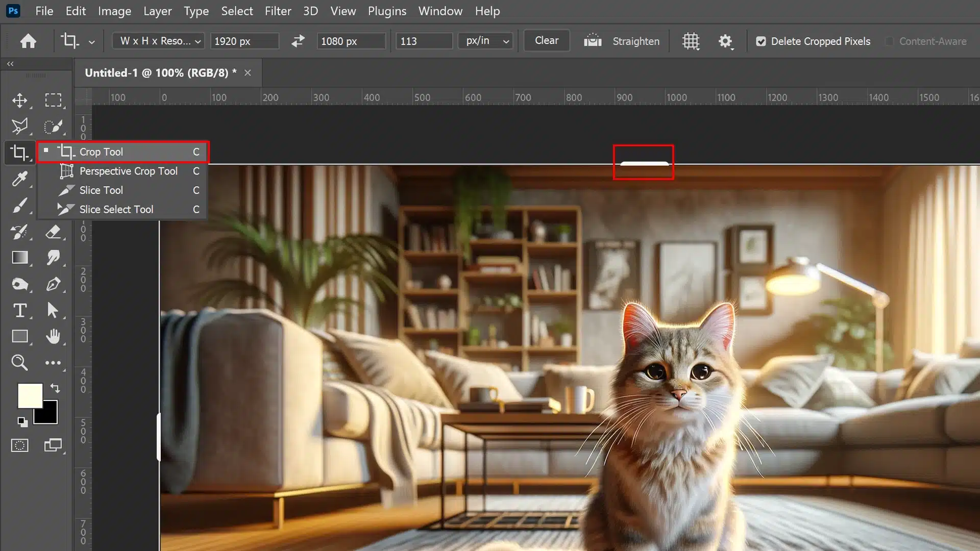Open the Help menu

(487, 11)
